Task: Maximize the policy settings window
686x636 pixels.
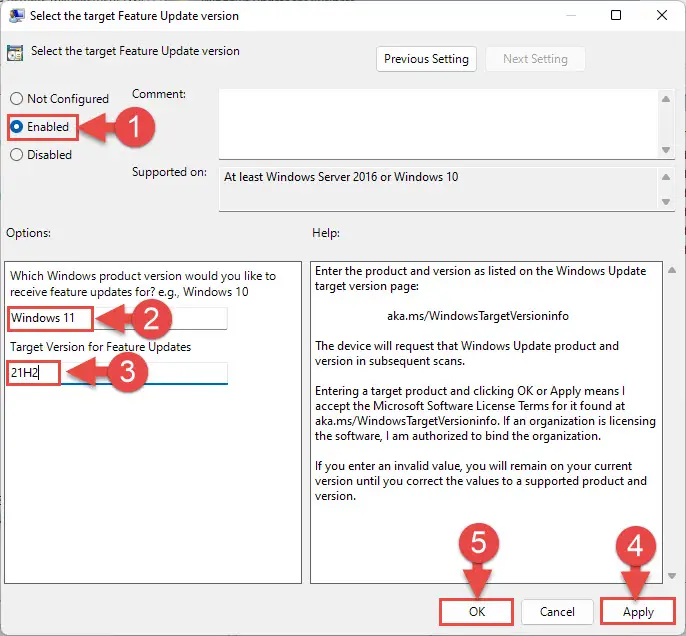Action: 617,16
